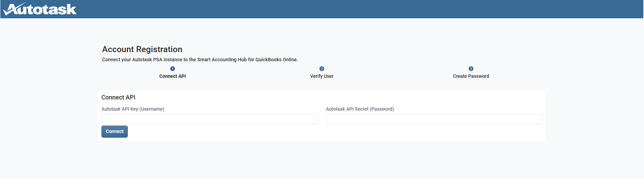Image resolution: width=644 pixels, height=179 pixels.
Task: Click the Autotask API Secret (Password) label
Action: 360,109
